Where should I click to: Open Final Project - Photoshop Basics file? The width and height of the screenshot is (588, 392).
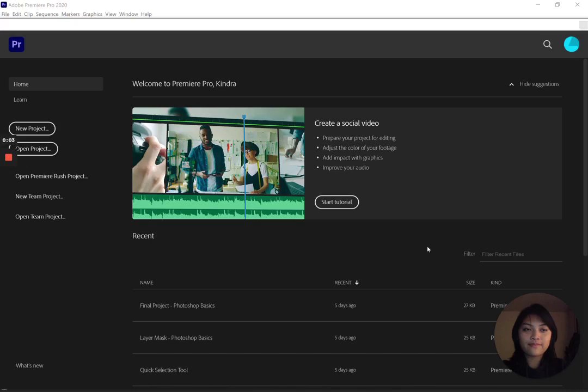pyautogui.click(x=177, y=305)
